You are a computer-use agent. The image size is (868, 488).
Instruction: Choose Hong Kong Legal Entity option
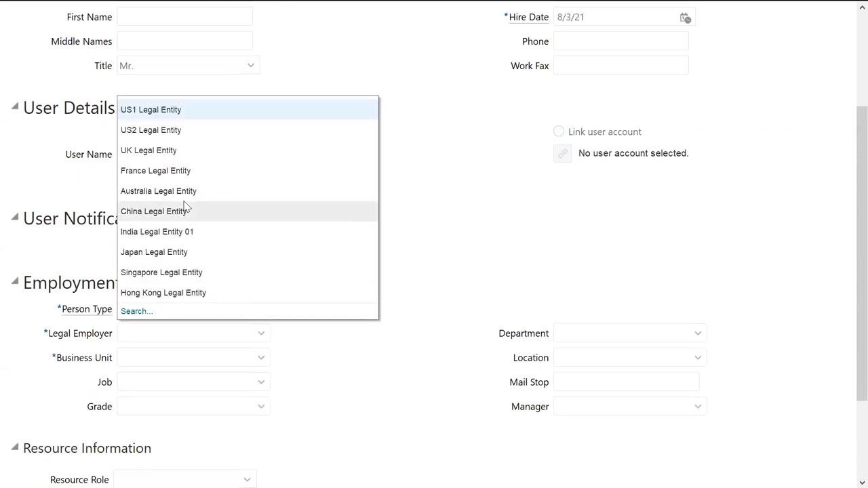[248, 293]
